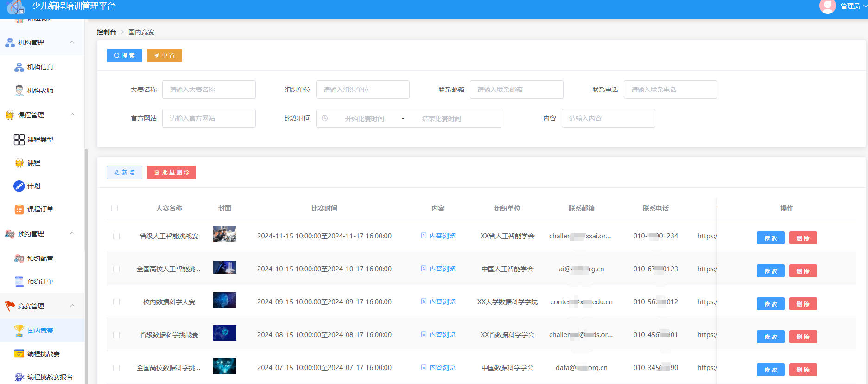This screenshot has height=384, width=868.
Task: Click the 课程类型 grid icon
Action: (x=19, y=140)
